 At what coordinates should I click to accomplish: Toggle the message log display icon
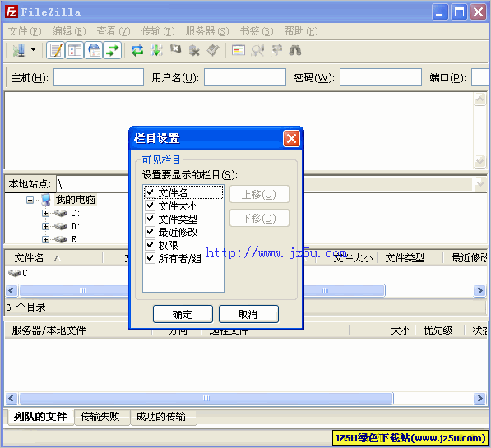coord(56,50)
